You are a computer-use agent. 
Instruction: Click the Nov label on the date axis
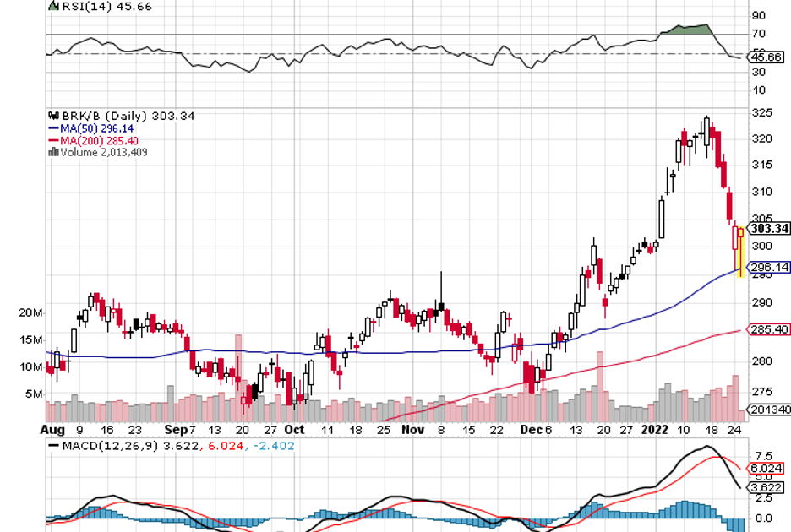coord(412,429)
